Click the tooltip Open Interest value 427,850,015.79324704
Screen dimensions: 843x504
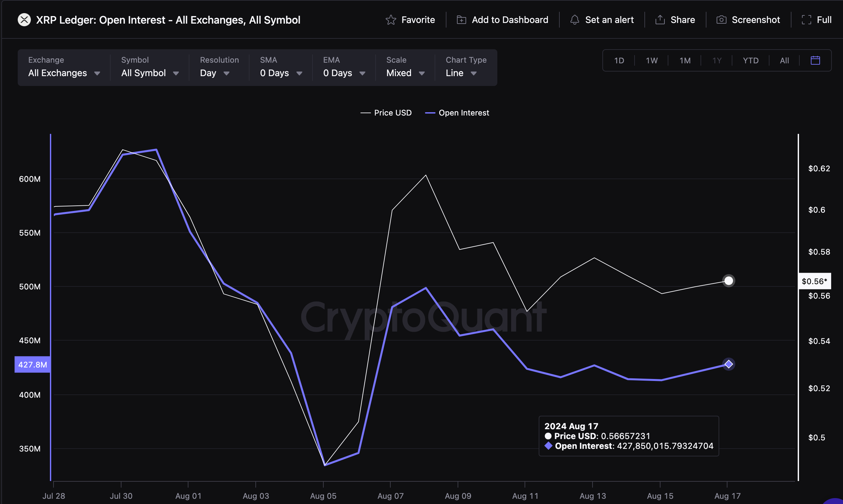tap(665, 446)
